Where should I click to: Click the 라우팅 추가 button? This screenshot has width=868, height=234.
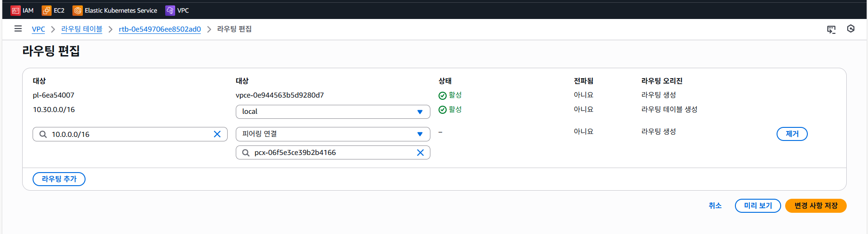[59, 179]
